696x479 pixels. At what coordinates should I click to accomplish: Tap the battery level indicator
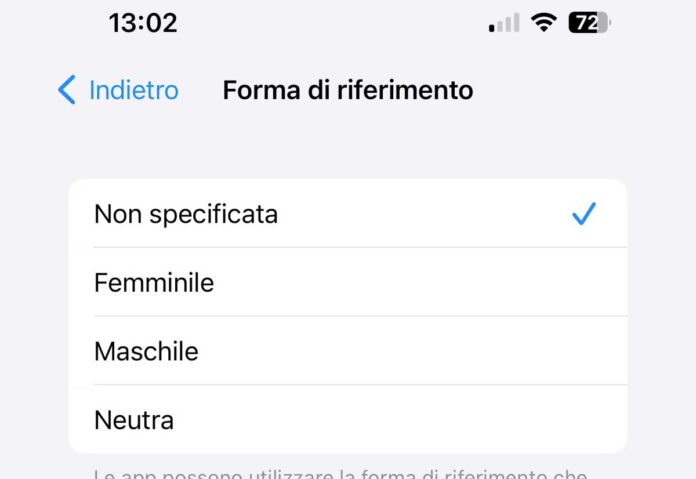tap(588, 23)
